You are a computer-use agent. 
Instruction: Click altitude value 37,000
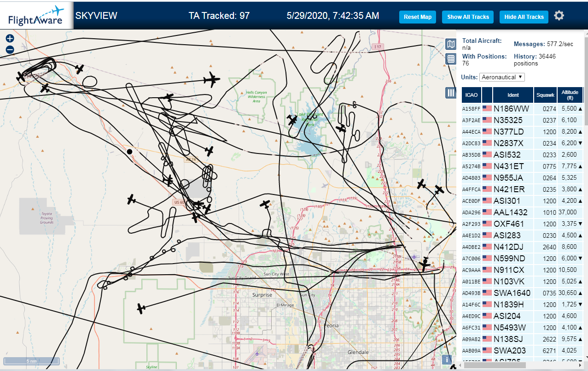(567, 212)
